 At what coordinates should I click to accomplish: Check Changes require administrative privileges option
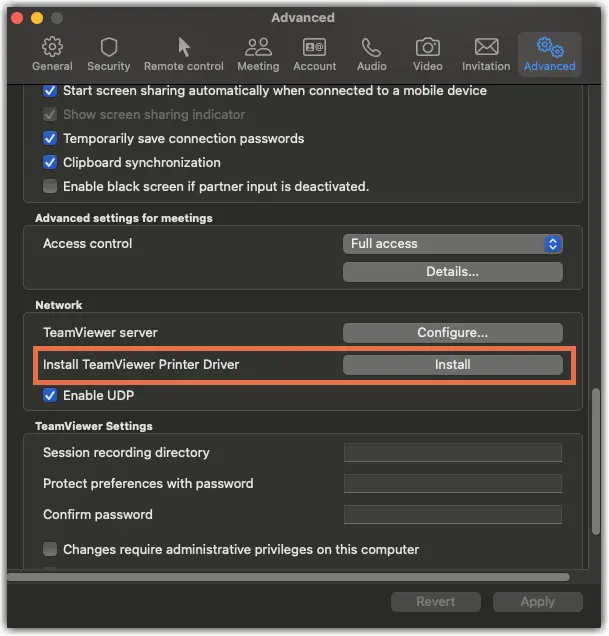pyautogui.click(x=50, y=549)
